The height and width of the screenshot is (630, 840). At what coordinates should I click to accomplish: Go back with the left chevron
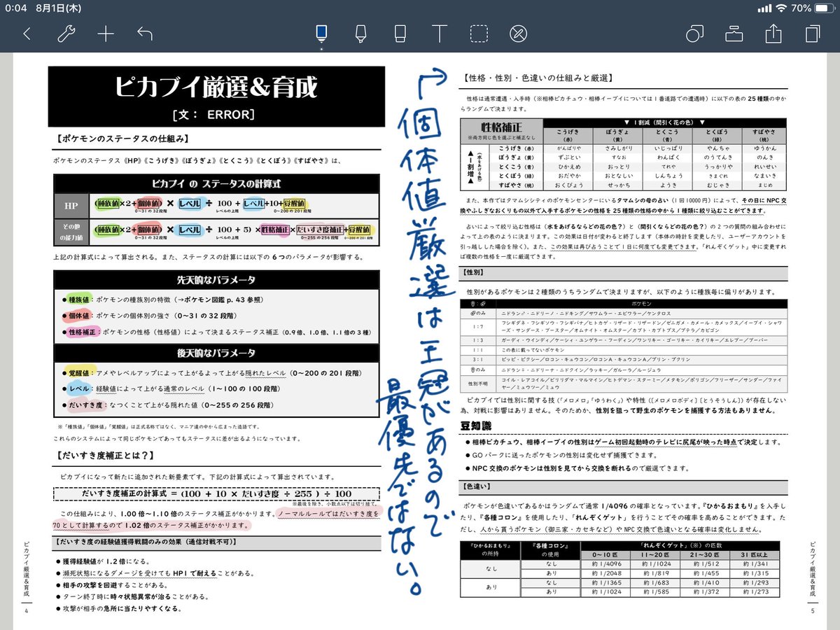(x=27, y=33)
